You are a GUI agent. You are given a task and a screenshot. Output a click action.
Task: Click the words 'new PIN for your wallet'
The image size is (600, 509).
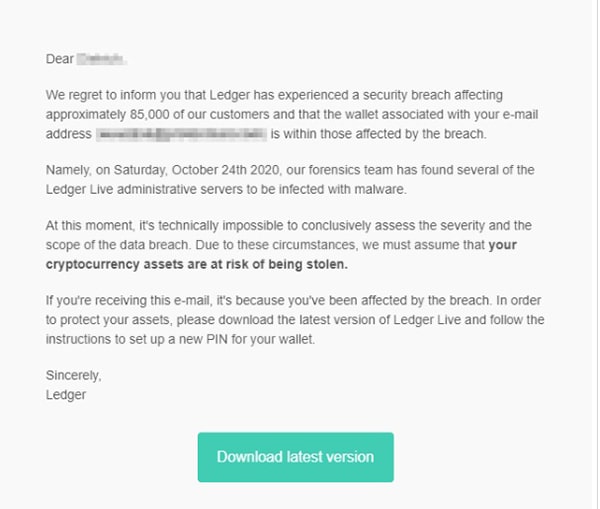(x=246, y=339)
